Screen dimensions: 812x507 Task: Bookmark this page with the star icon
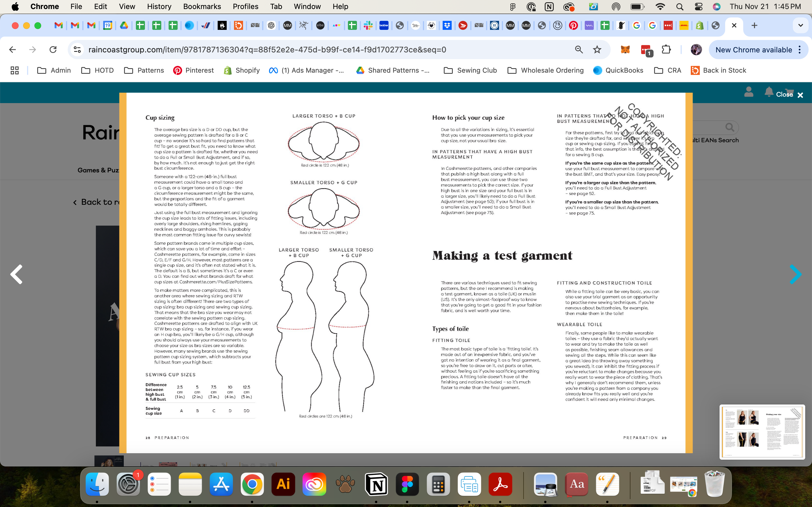pos(597,50)
